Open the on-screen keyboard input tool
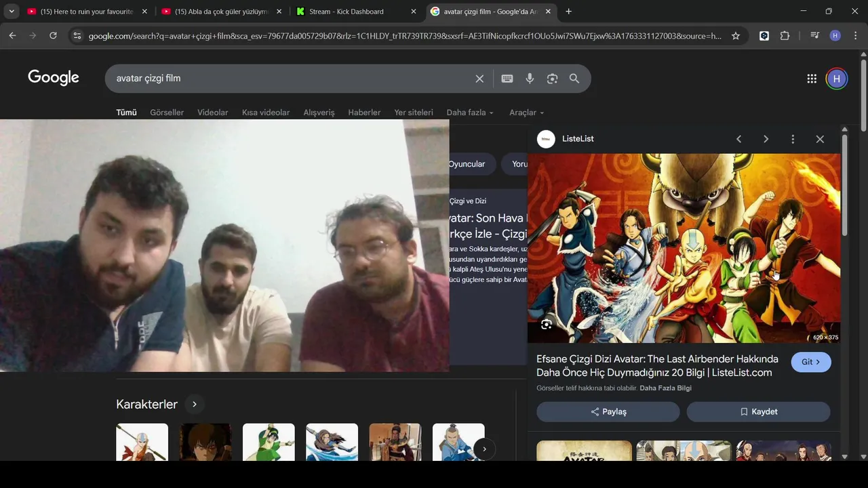Screen dimensions: 868x488 [507, 79]
